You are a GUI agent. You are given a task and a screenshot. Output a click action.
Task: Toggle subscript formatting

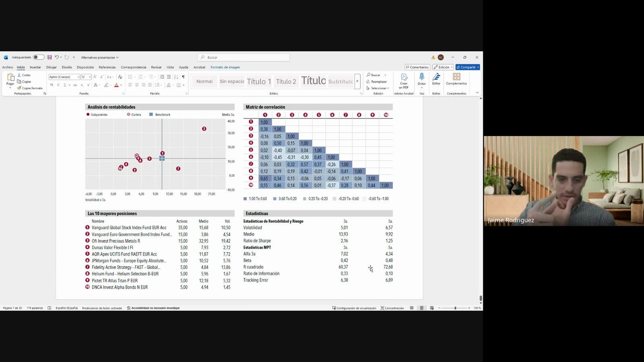pos(82,85)
